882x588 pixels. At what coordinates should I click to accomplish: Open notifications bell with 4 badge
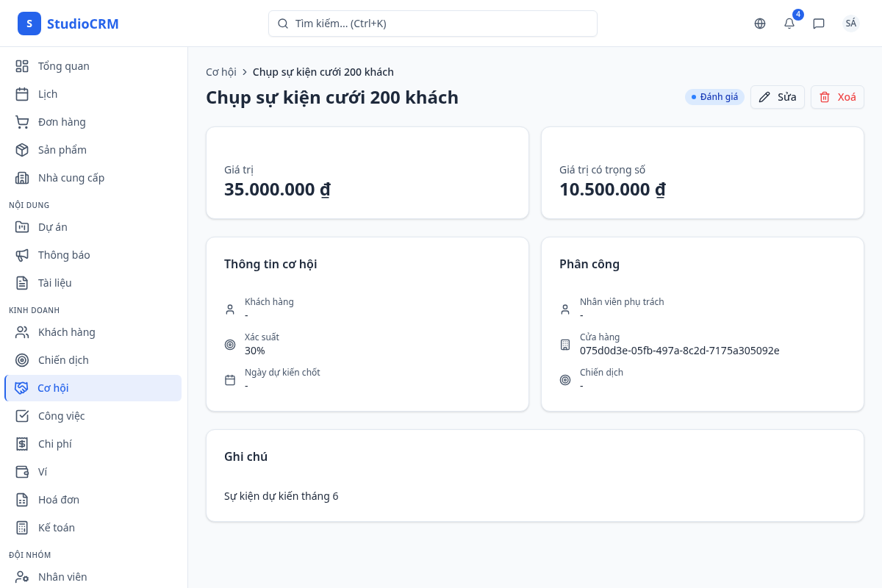point(789,24)
